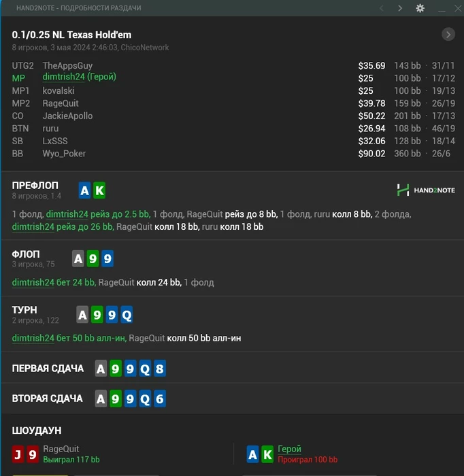Click the 8 card in first runout
This screenshot has width=464, height=476.
coord(160,369)
